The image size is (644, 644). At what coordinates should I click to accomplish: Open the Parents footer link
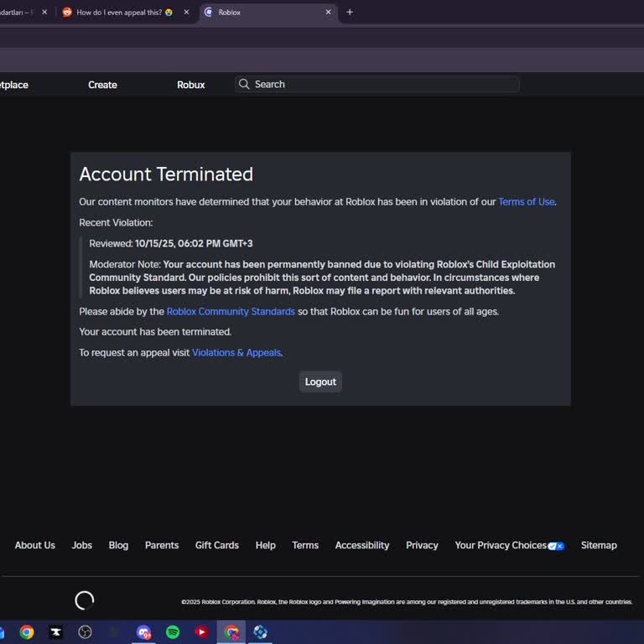[x=162, y=545]
